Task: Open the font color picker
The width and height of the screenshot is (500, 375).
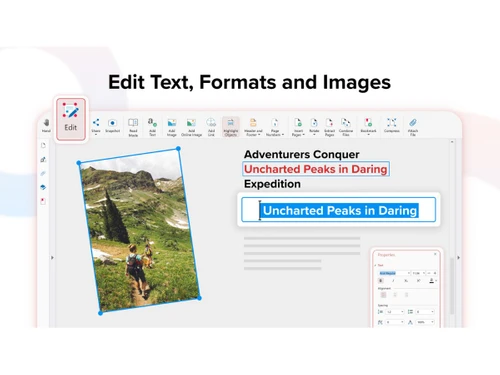Action: coord(433,281)
